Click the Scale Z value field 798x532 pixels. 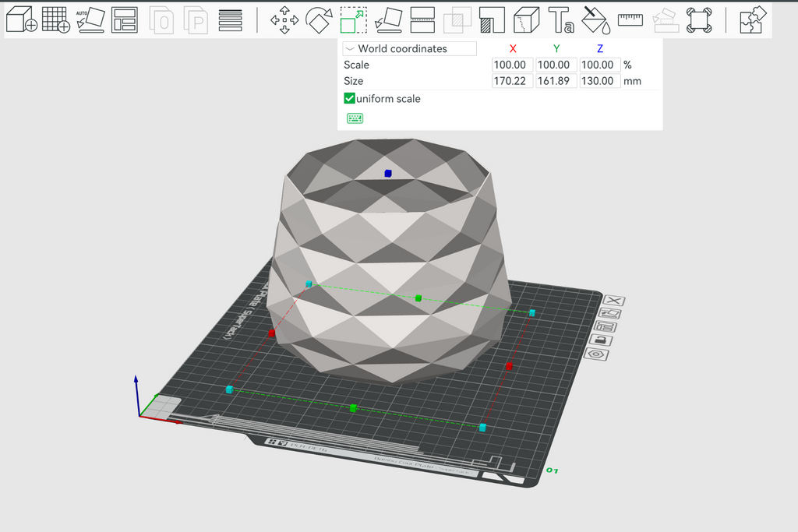point(599,65)
